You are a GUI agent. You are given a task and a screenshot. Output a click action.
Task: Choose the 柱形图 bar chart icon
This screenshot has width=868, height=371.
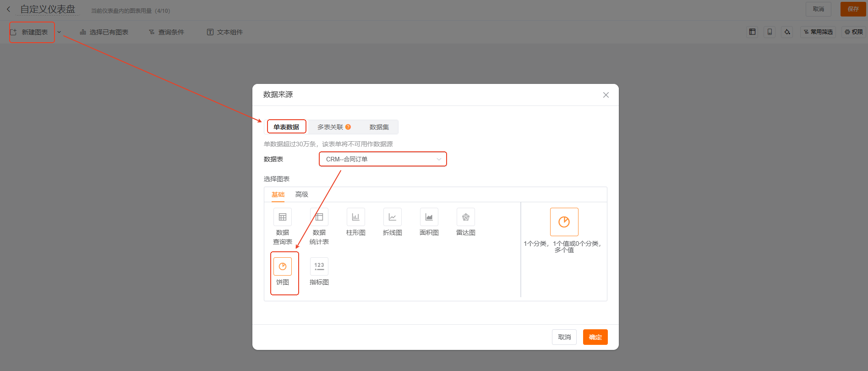click(x=355, y=217)
